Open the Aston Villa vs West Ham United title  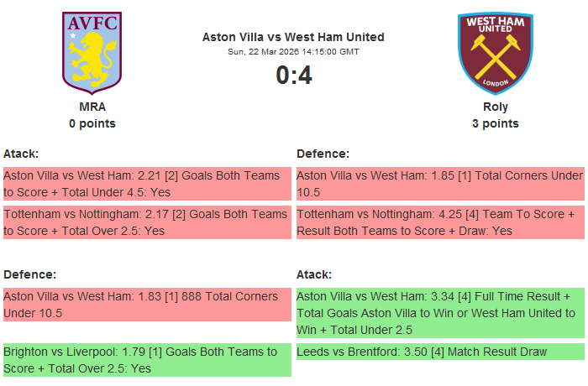293,37
